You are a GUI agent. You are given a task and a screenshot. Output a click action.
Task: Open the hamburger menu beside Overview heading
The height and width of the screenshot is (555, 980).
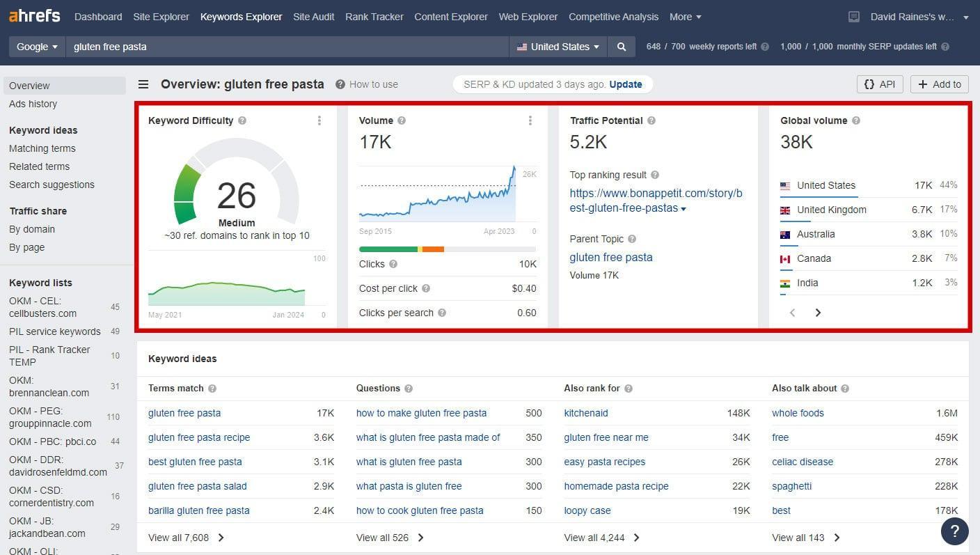pos(143,84)
